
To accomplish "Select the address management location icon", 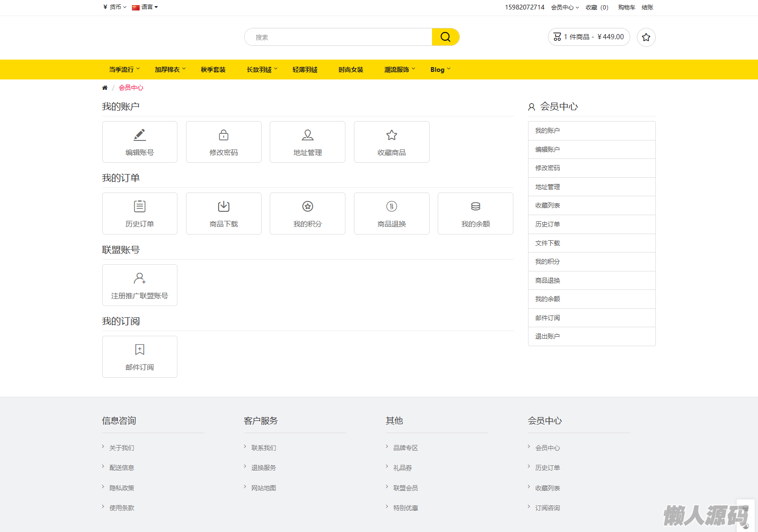I will (308, 135).
